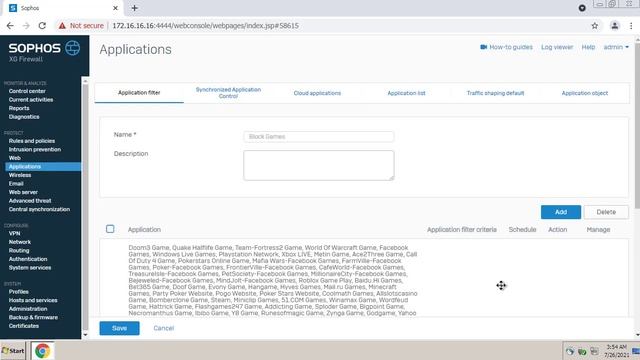Open Backup & firmware in the sidebar
640x360 pixels.
pyautogui.click(x=33, y=318)
